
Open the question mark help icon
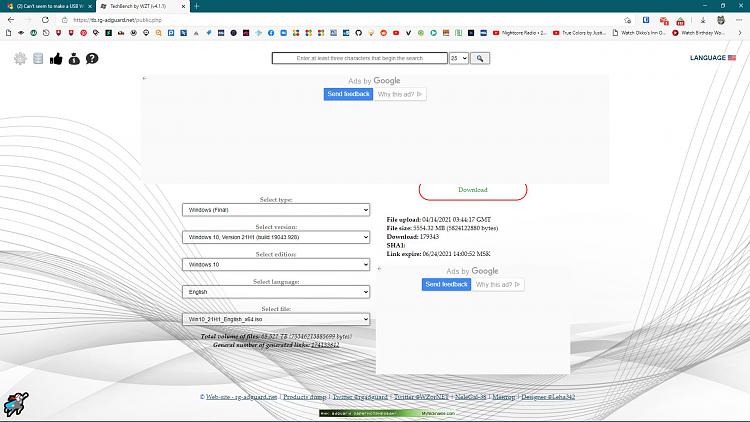tap(92, 58)
